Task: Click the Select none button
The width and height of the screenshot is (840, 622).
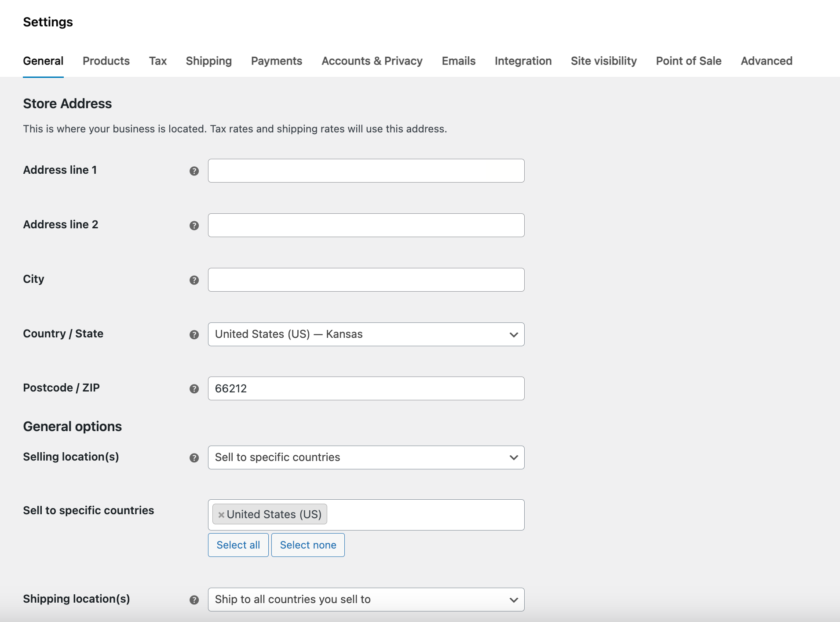Action: [x=307, y=545]
